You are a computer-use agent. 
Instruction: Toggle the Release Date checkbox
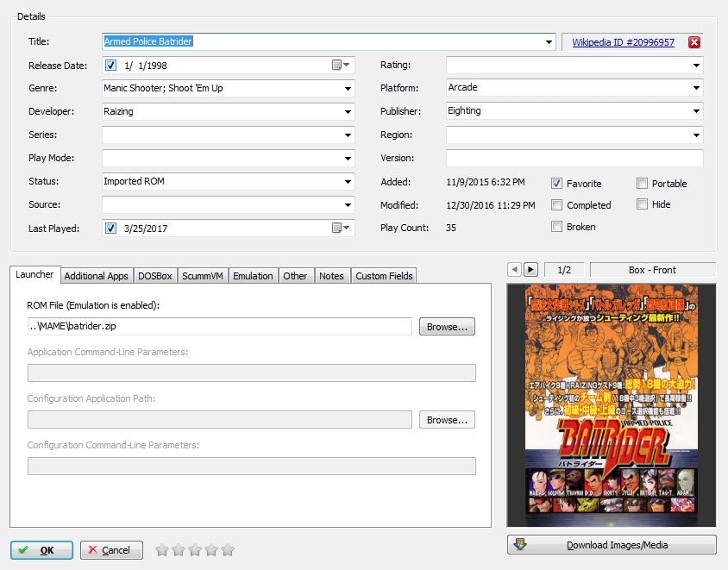(x=110, y=65)
